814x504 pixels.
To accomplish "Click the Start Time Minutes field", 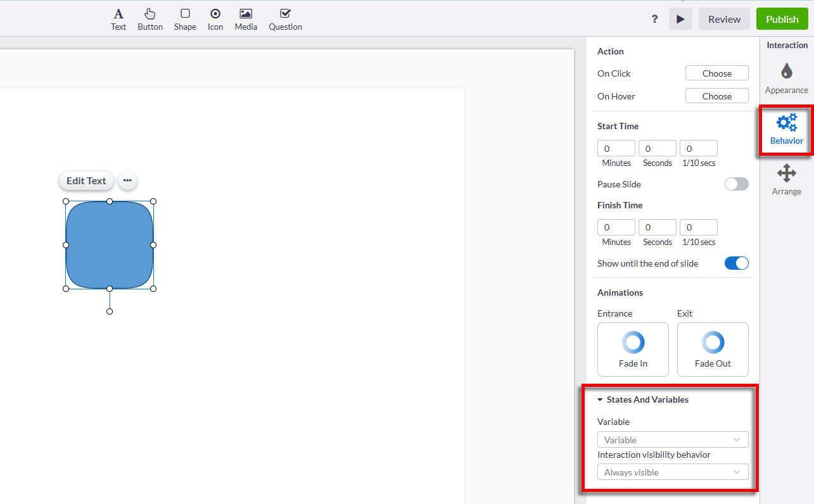I will 616,148.
